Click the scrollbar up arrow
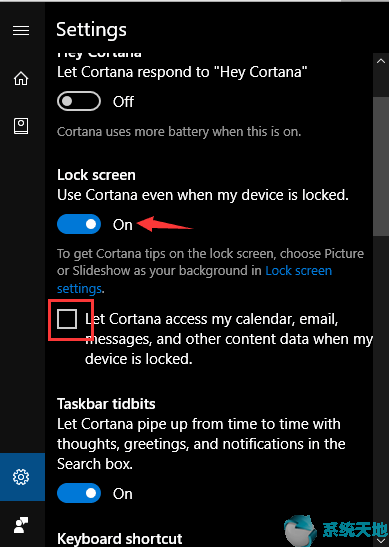389x547 pixels. (381, 62)
